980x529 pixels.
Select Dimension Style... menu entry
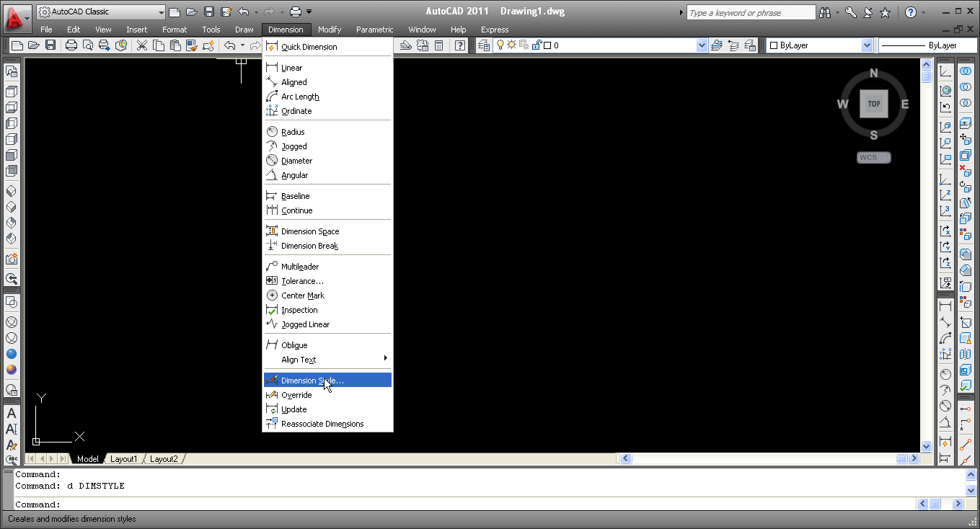point(328,381)
